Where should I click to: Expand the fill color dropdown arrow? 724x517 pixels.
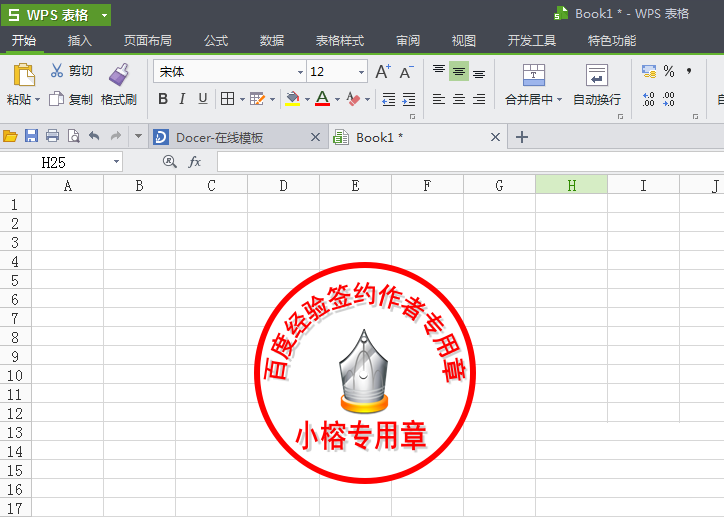(307, 99)
